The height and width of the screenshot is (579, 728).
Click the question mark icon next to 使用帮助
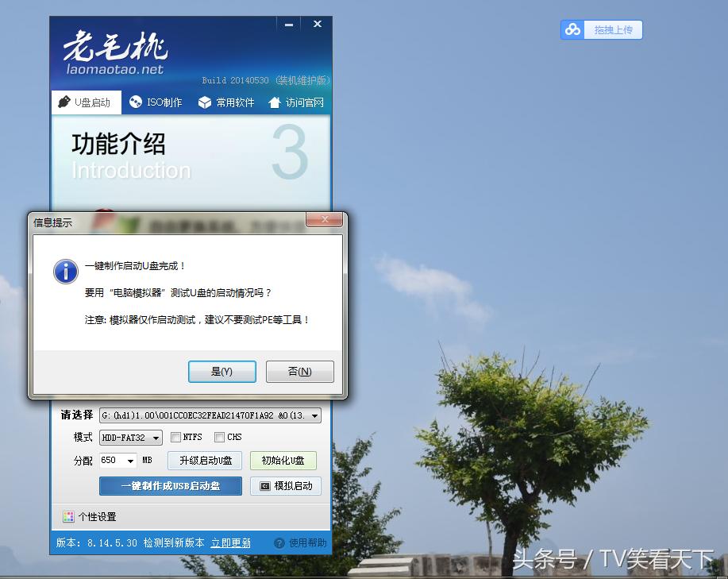coord(279,543)
